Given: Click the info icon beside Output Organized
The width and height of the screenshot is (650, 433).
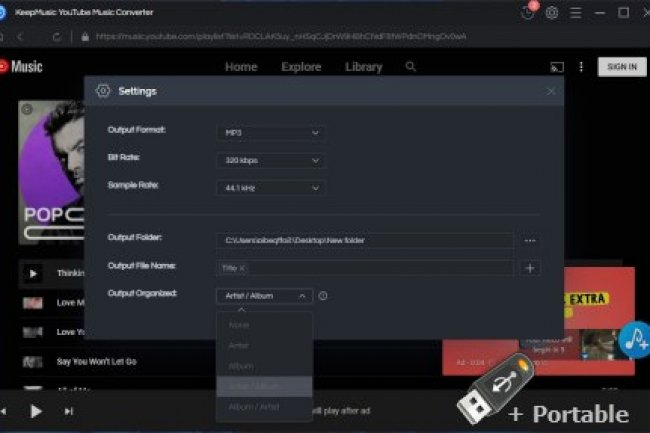Looking at the screenshot, I should (323, 296).
